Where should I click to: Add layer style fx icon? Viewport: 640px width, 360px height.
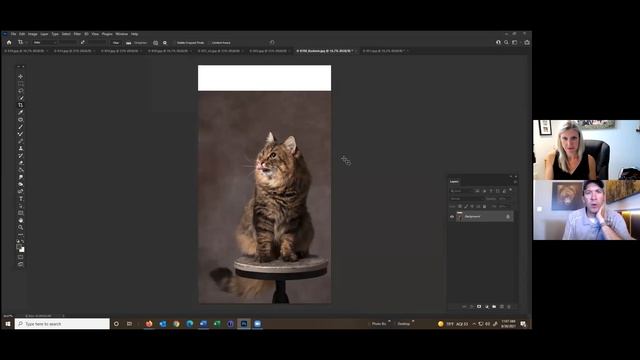(471, 307)
